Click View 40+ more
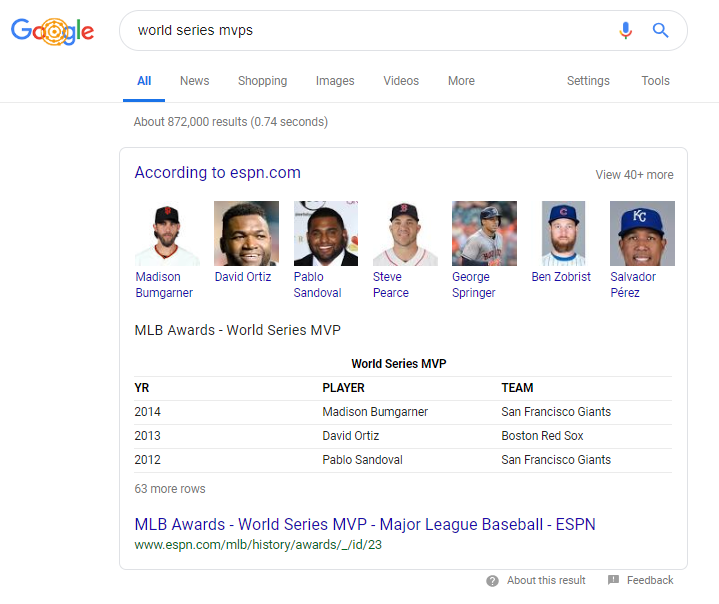The image size is (719, 604). click(634, 175)
